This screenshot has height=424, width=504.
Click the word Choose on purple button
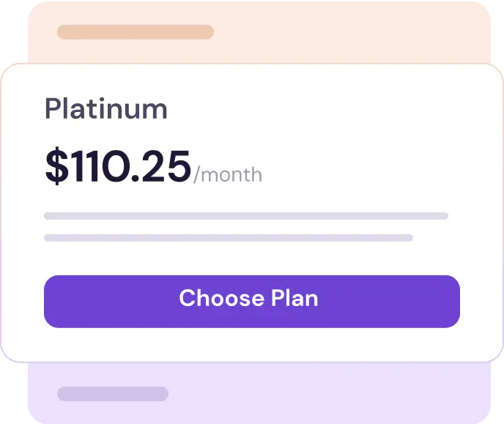(x=221, y=299)
